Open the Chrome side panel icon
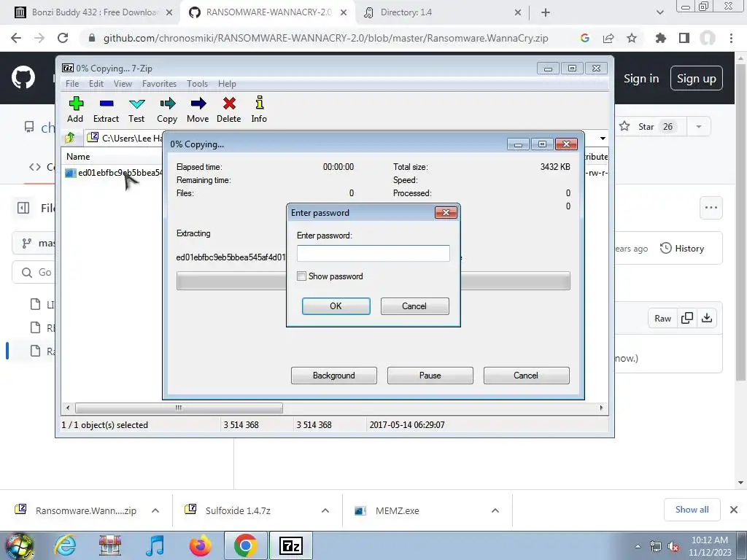The height and width of the screenshot is (560, 747). pyautogui.click(x=684, y=38)
